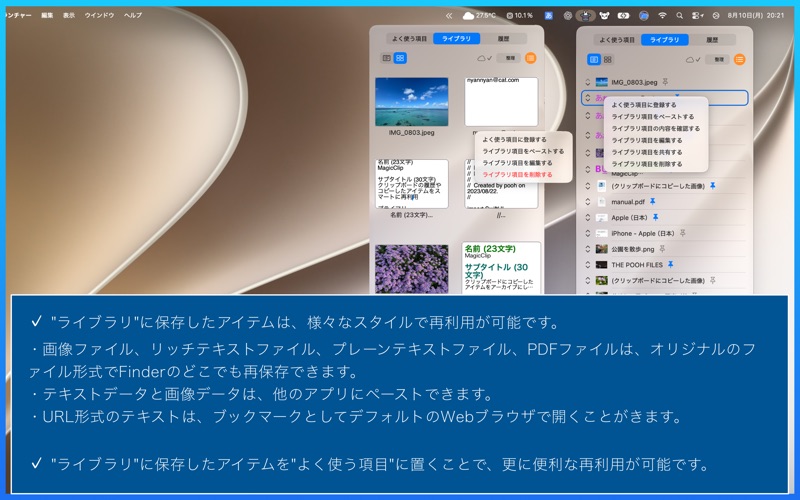Open the orange menu button in the right panel
The height and width of the screenshot is (500, 800).
739,60
